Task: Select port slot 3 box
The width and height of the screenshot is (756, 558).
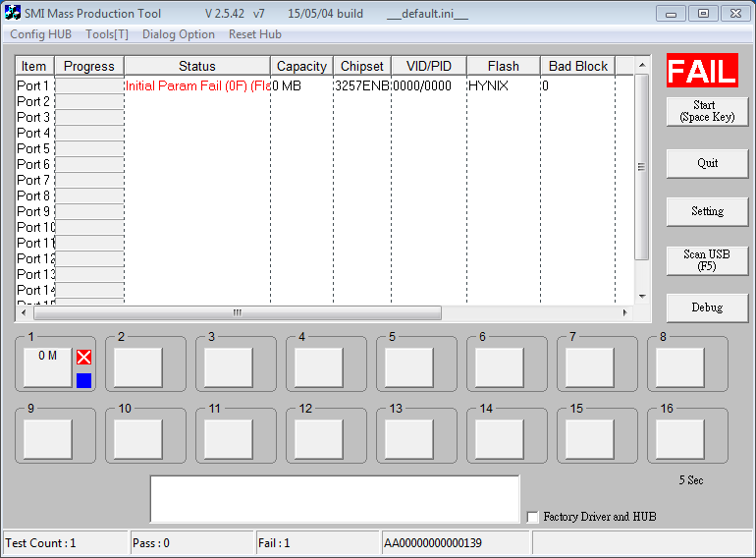Action: tap(229, 367)
